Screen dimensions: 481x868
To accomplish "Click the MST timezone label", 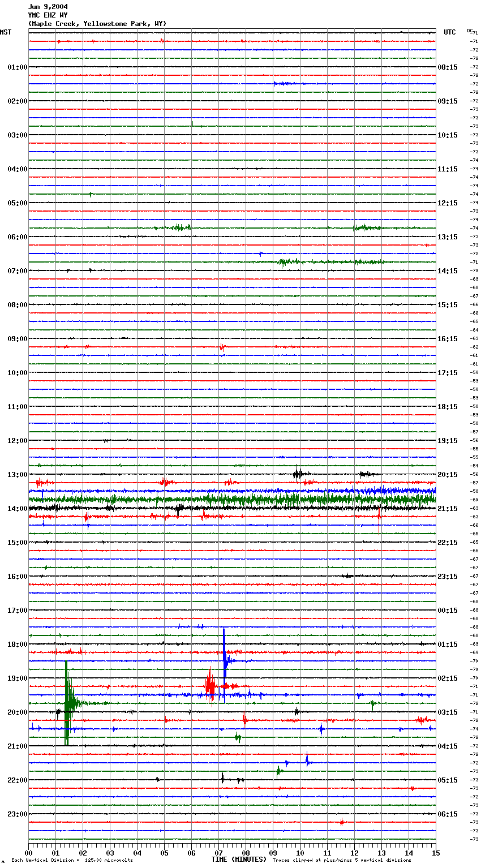I will pos(6,32).
